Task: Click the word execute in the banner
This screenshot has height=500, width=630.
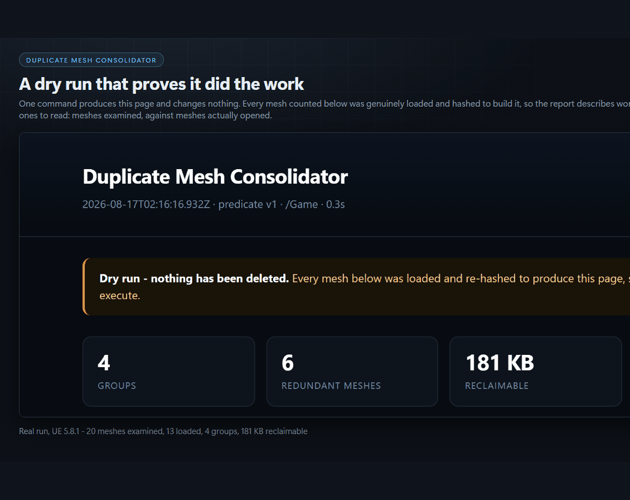Action: [120, 295]
